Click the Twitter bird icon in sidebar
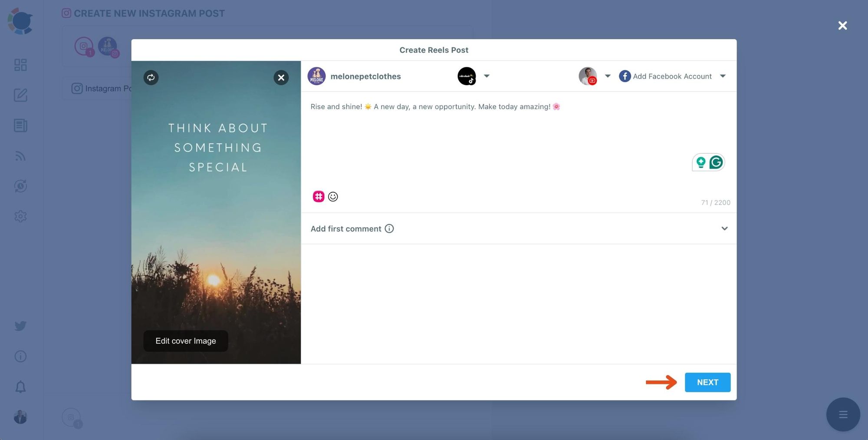The width and height of the screenshot is (868, 440). coord(20,326)
